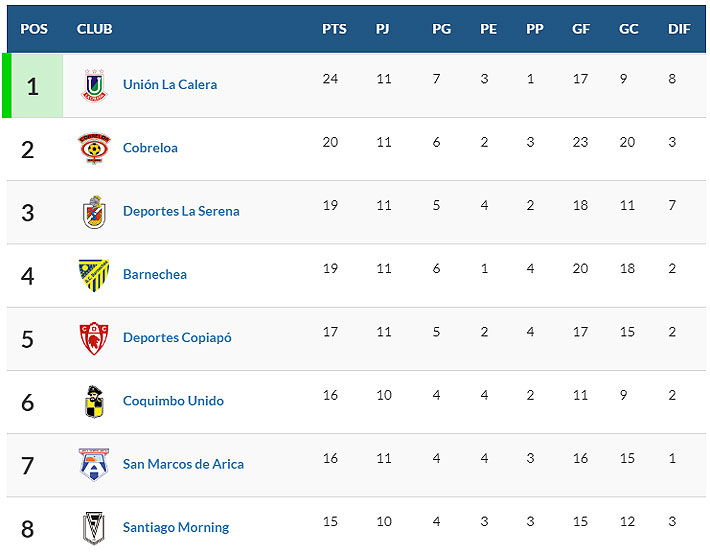The image size is (710, 553).
Task: Click the Barnechea club crest
Action: (x=93, y=275)
